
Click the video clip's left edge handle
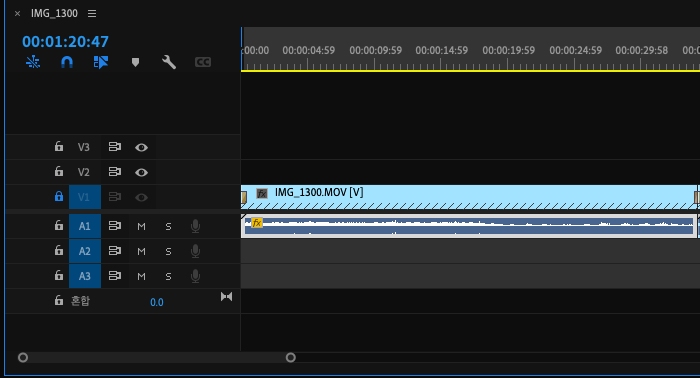[244, 197]
